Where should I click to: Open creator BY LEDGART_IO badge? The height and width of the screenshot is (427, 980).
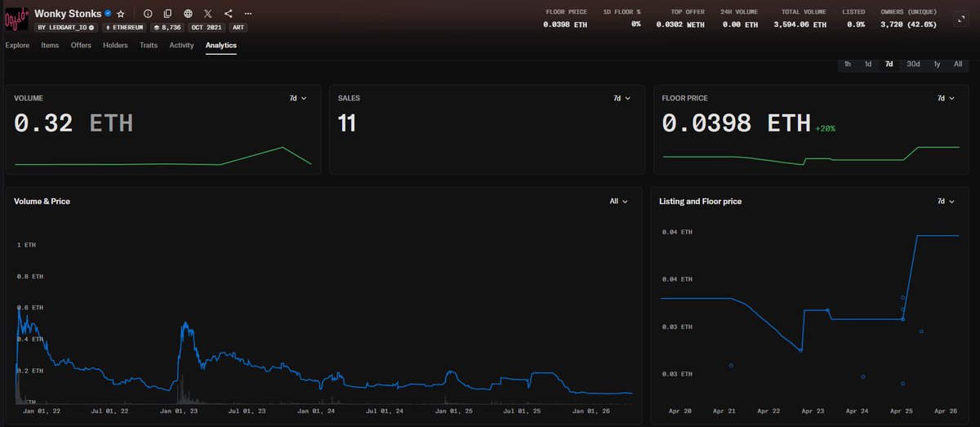point(67,27)
